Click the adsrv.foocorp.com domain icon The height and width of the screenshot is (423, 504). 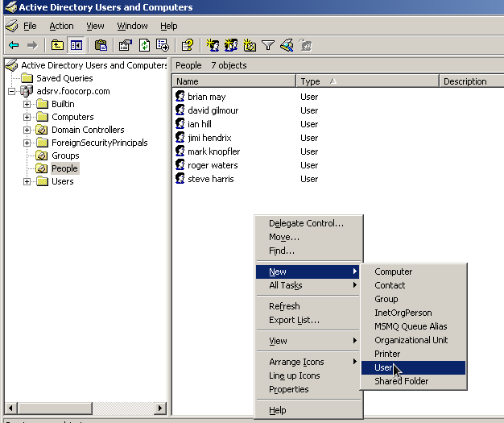tap(27, 91)
